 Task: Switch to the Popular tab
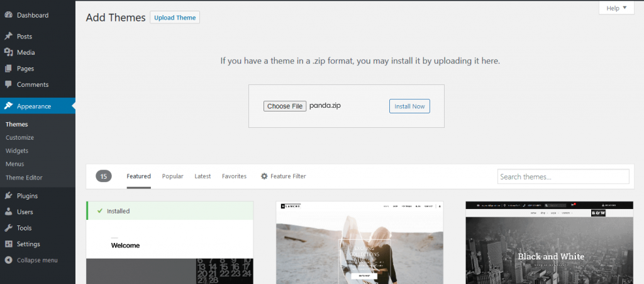[172, 176]
